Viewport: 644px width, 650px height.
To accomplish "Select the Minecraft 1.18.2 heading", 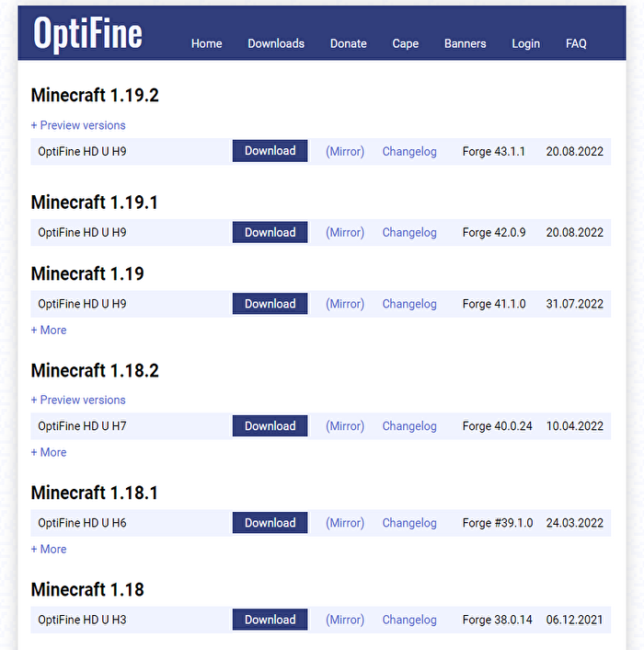I will [95, 370].
